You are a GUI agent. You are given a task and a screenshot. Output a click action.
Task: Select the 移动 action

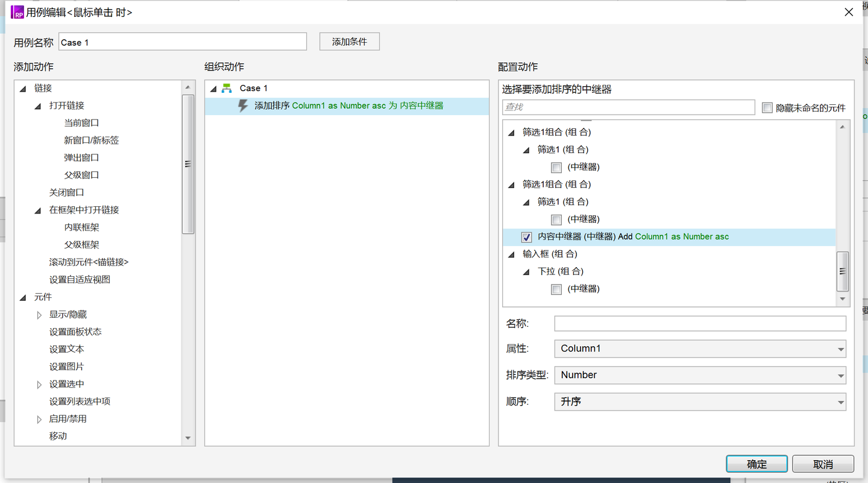click(x=58, y=437)
